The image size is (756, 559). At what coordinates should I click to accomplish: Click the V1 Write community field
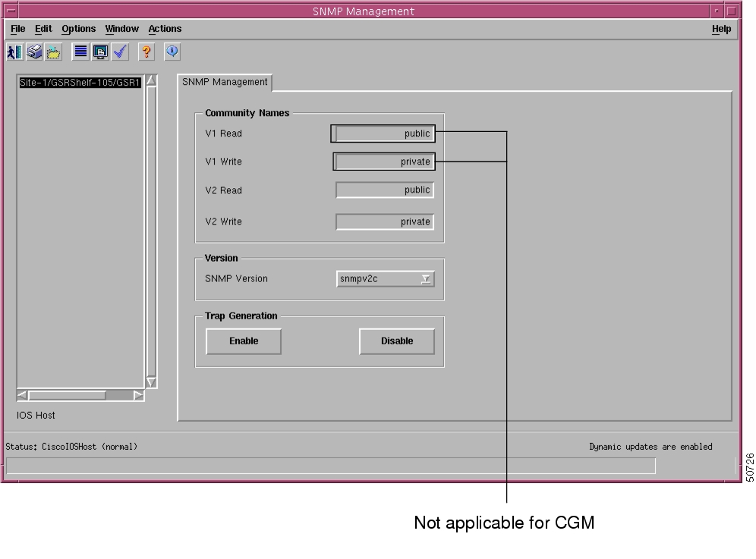point(385,162)
